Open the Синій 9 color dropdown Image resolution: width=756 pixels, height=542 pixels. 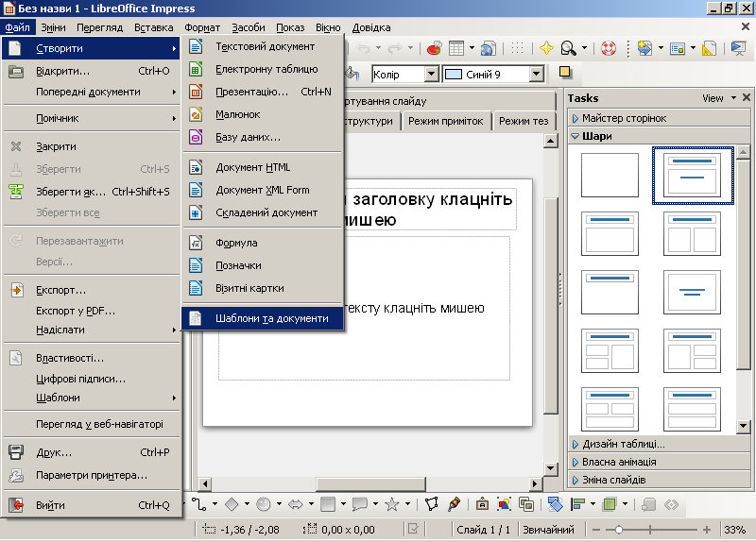click(536, 75)
